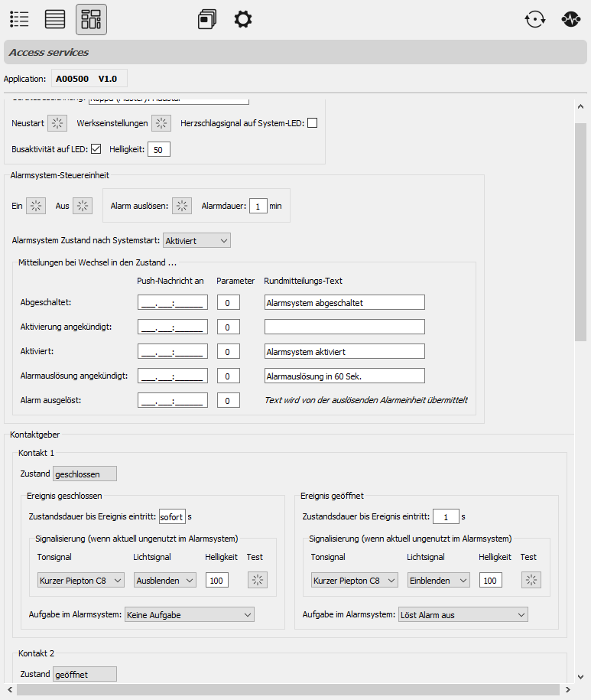
Task: Click the Application A00500 V1.0 field
Action: (x=89, y=79)
